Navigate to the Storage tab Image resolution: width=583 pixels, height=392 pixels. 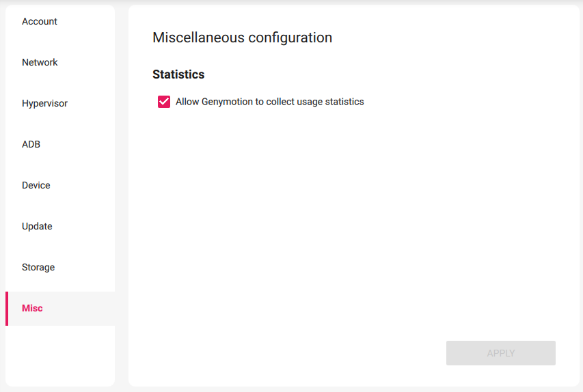(38, 268)
